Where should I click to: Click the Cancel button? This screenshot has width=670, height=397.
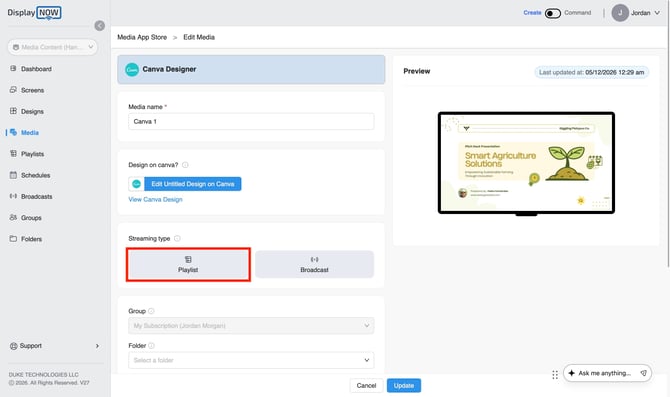pos(366,385)
